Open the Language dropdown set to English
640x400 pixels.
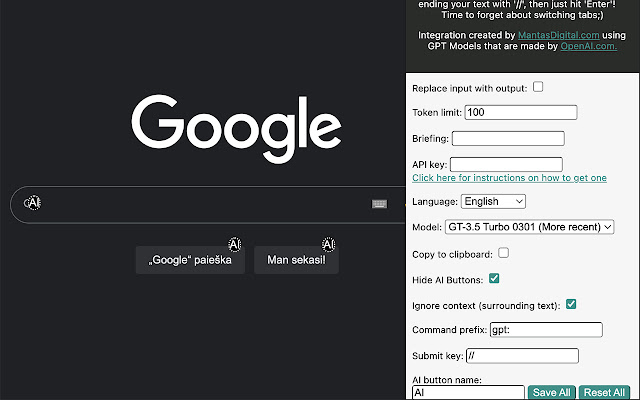pyautogui.click(x=493, y=201)
